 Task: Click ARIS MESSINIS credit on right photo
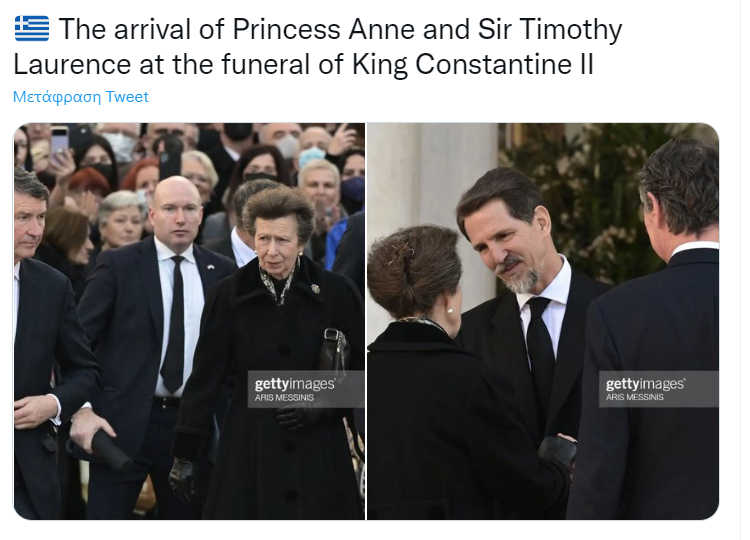tap(635, 397)
